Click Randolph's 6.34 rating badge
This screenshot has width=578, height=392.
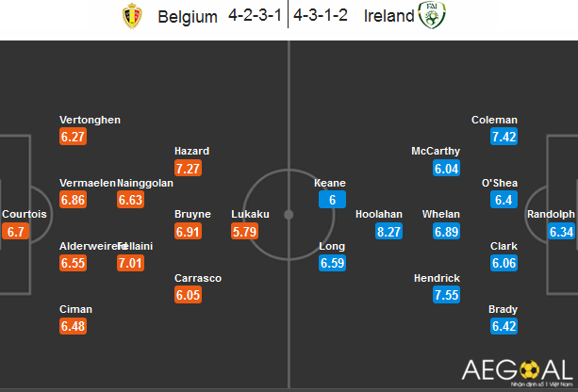[561, 232]
